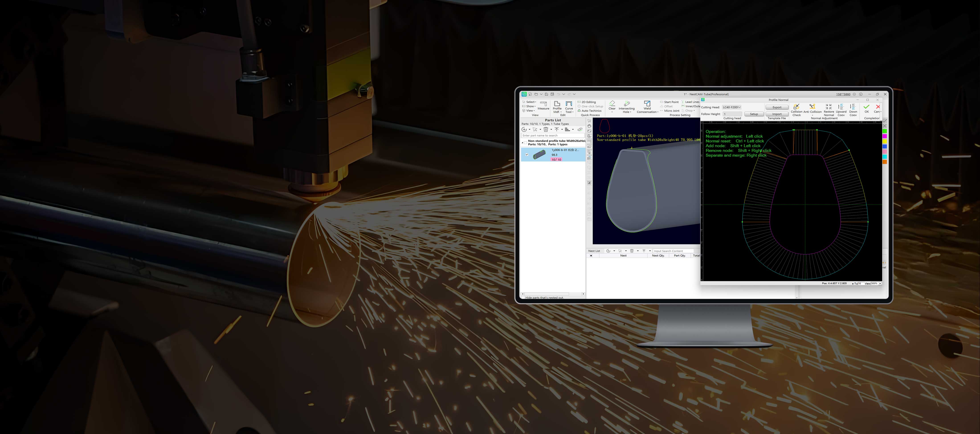This screenshot has height=434, width=980.
Task: Click the part name search field
Action: (x=552, y=135)
